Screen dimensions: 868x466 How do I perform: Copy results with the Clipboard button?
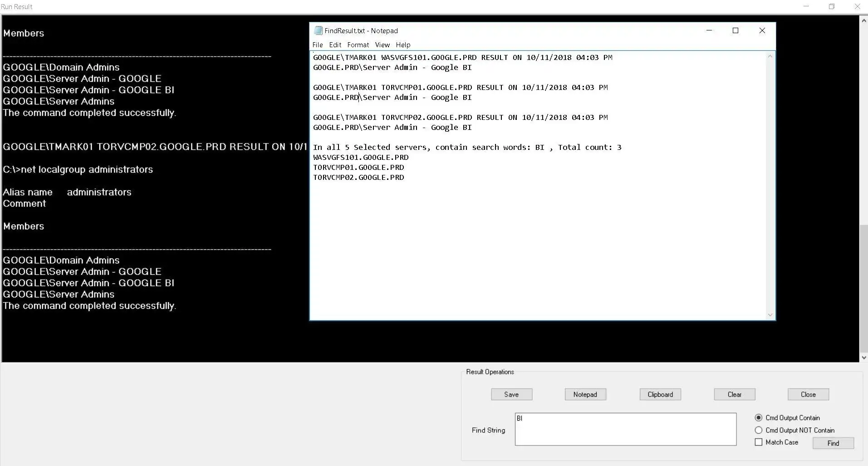pyautogui.click(x=660, y=394)
